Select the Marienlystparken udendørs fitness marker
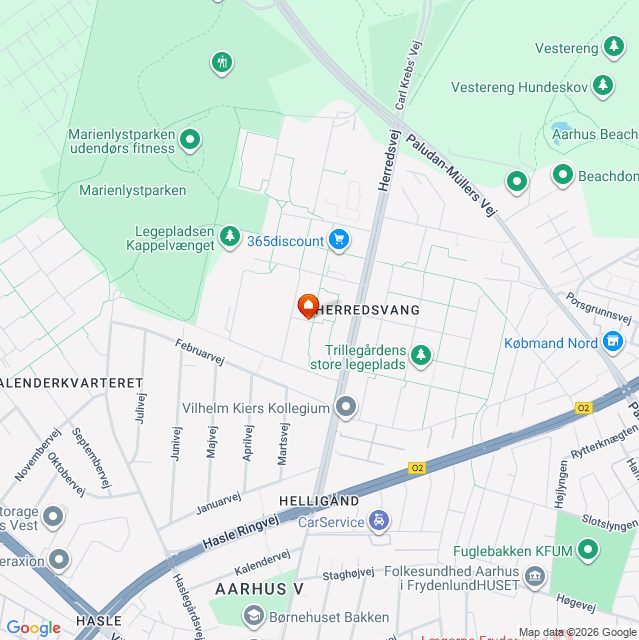The image size is (639, 640). pos(190,140)
